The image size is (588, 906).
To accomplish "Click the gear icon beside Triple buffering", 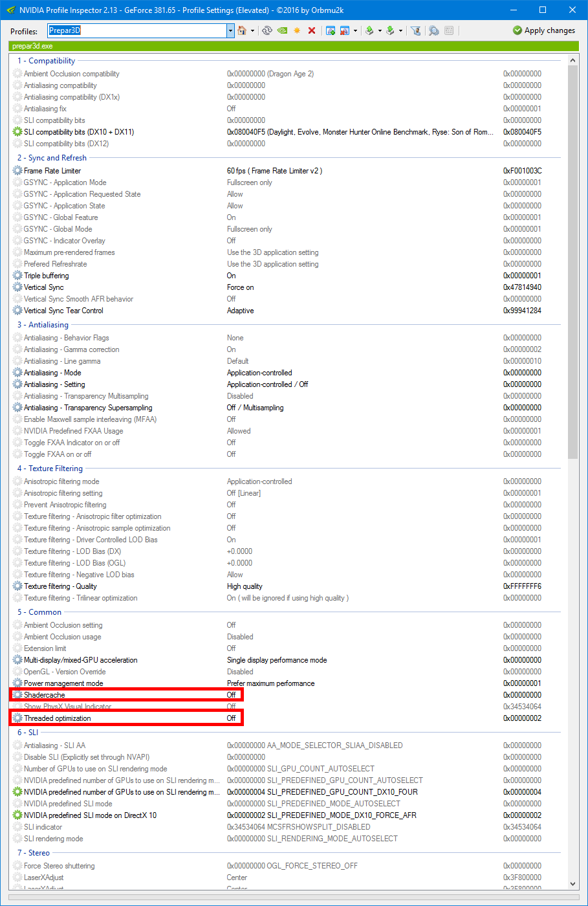I will 17,276.
